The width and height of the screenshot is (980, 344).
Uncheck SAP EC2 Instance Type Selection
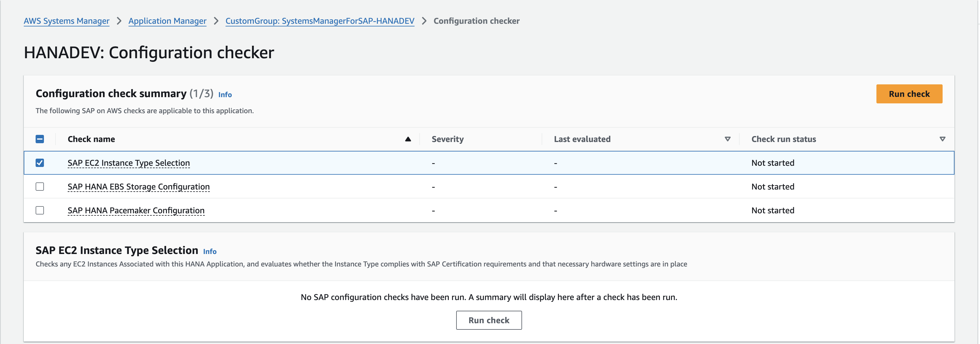pos(39,163)
